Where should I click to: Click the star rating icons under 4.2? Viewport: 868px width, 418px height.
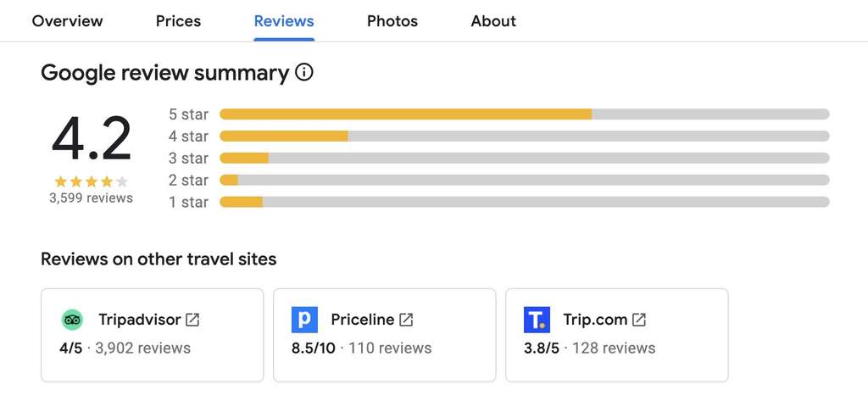(91, 181)
